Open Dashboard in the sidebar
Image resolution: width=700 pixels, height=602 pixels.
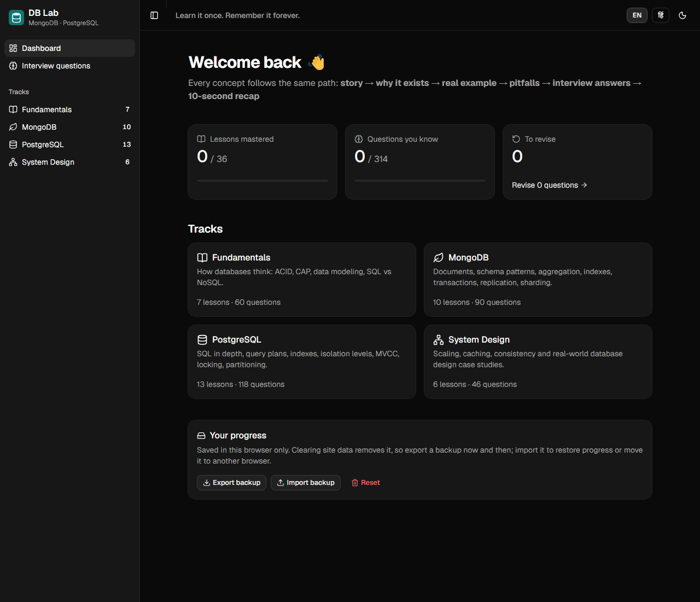(69, 48)
